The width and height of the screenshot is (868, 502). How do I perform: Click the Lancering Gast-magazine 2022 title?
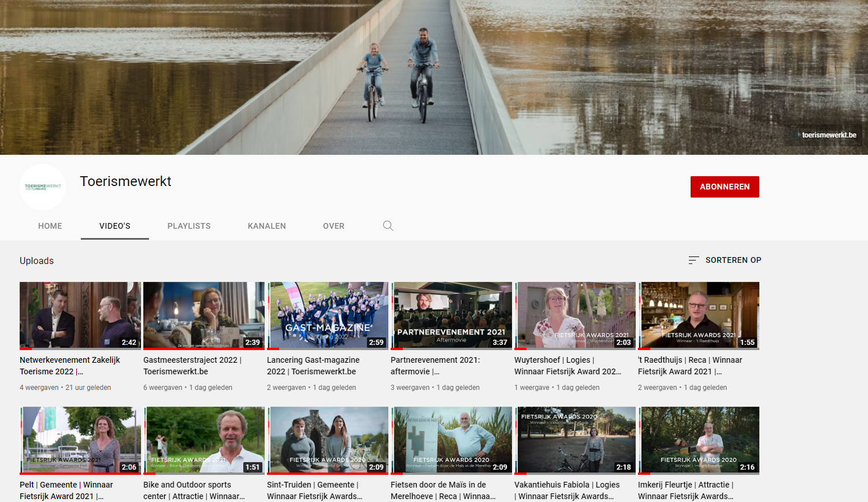[313, 366]
